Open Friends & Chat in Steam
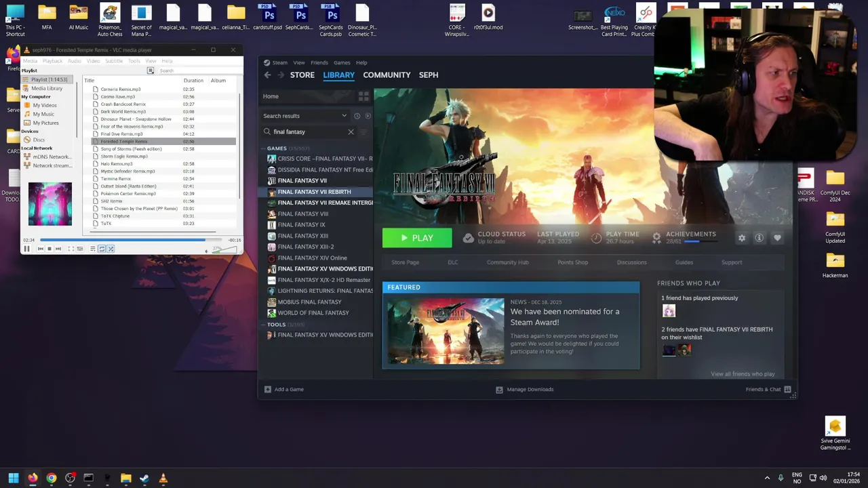Screen dimensions: 868x488 pos(768,389)
